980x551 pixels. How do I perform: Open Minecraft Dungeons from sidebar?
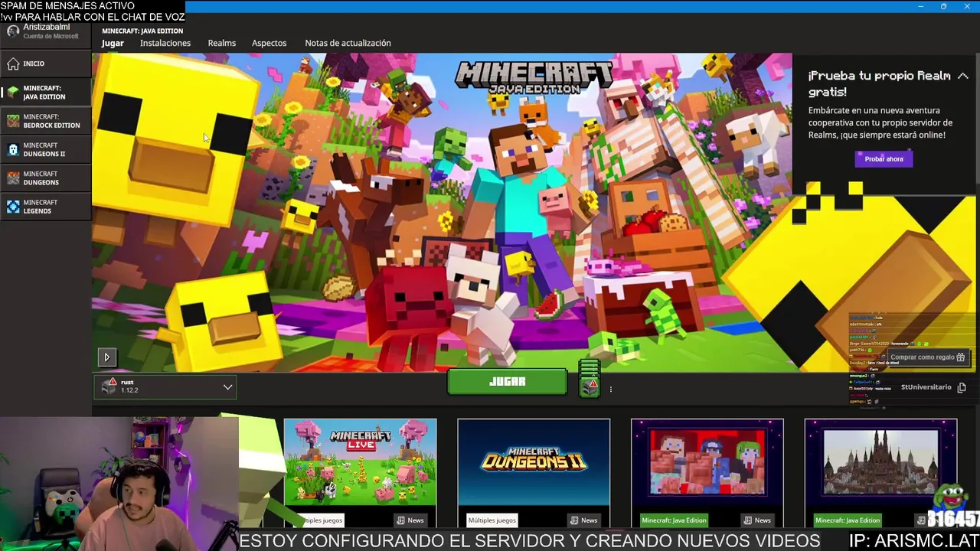(46, 178)
